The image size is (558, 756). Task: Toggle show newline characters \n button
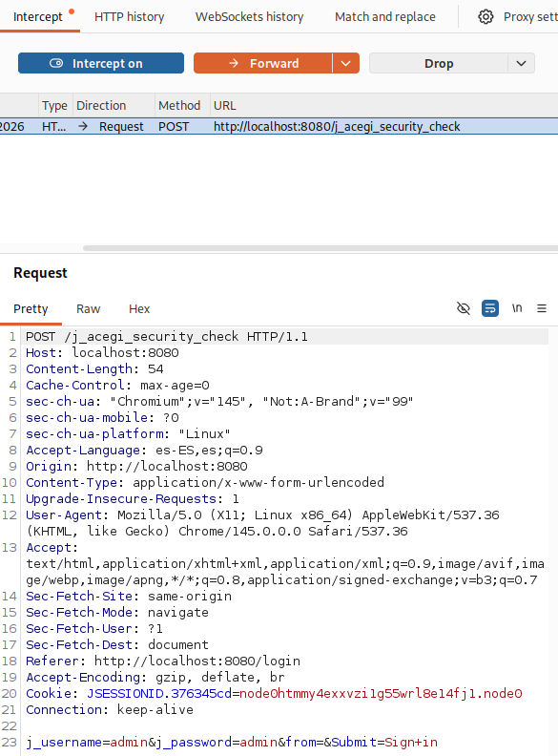coord(517,308)
